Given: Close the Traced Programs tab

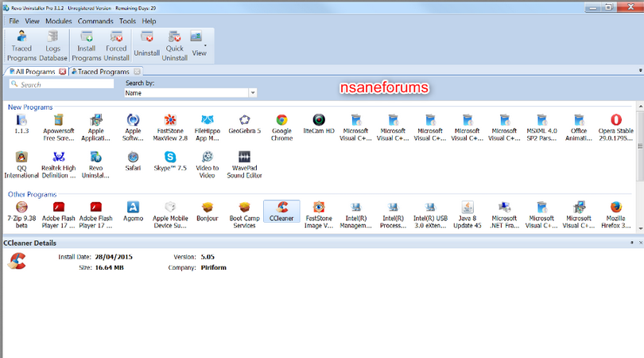Looking at the screenshot, I should click(x=138, y=72).
